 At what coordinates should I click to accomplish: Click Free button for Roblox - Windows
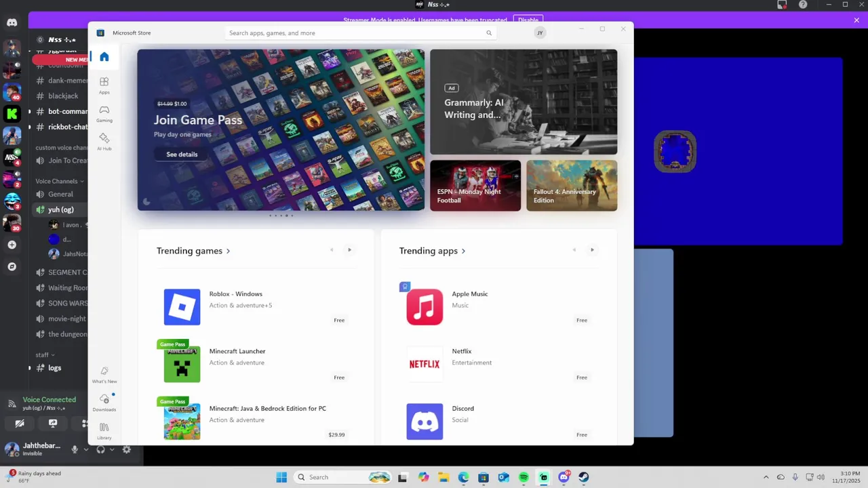coord(339,320)
